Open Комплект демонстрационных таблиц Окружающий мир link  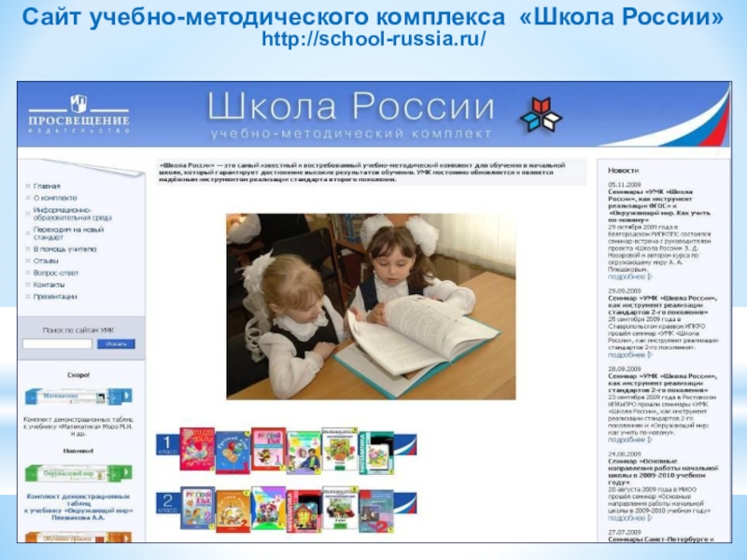pyautogui.click(x=78, y=507)
